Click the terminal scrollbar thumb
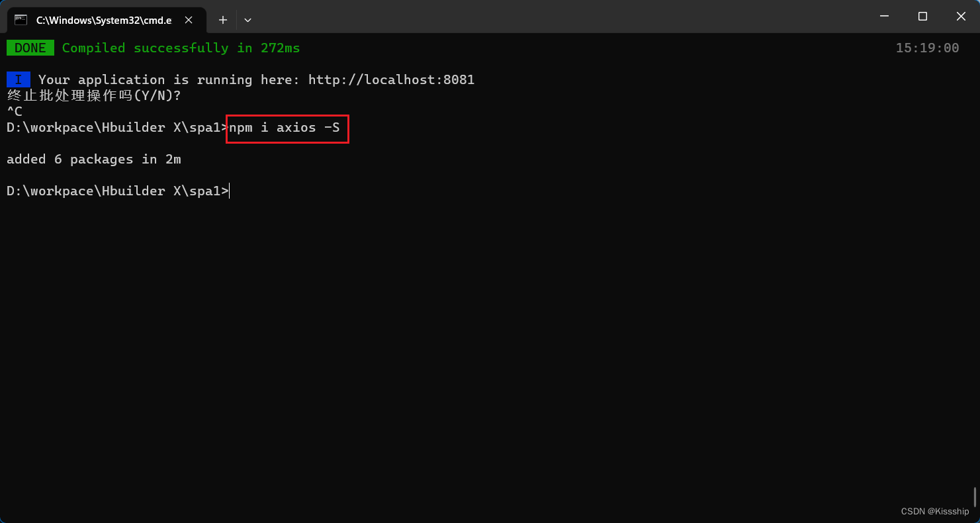980x523 pixels. coord(974,495)
